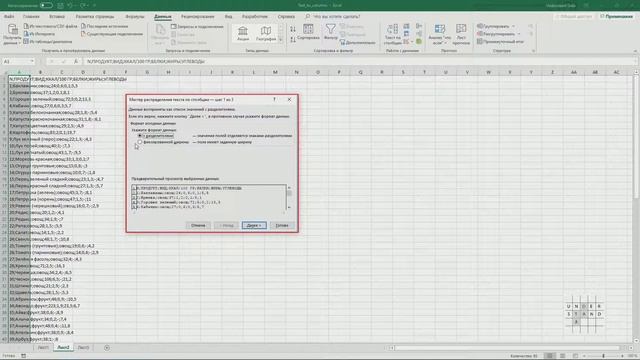Apply the Stocks (Акции) data type
The image size is (640, 360).
point(243,33)
